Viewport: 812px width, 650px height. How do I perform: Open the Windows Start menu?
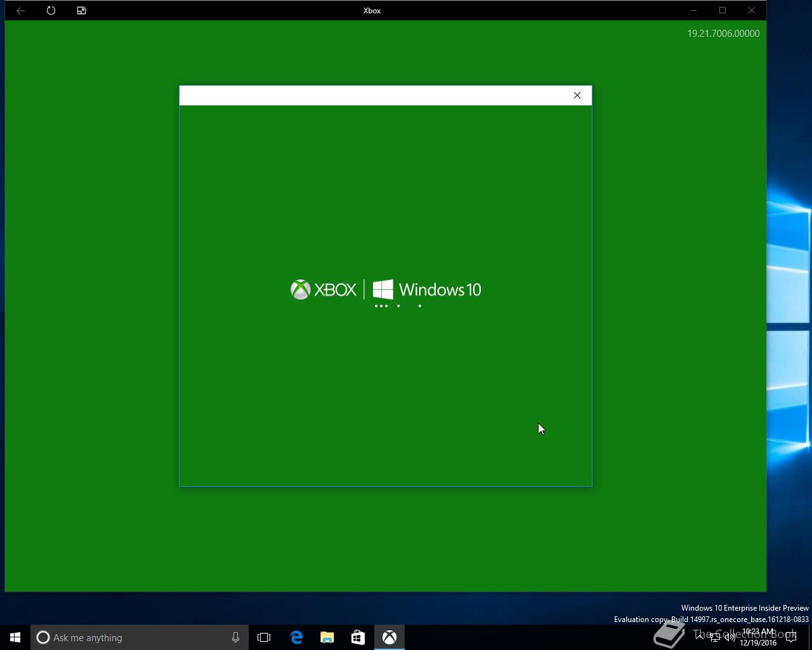(x=15, y=637)
